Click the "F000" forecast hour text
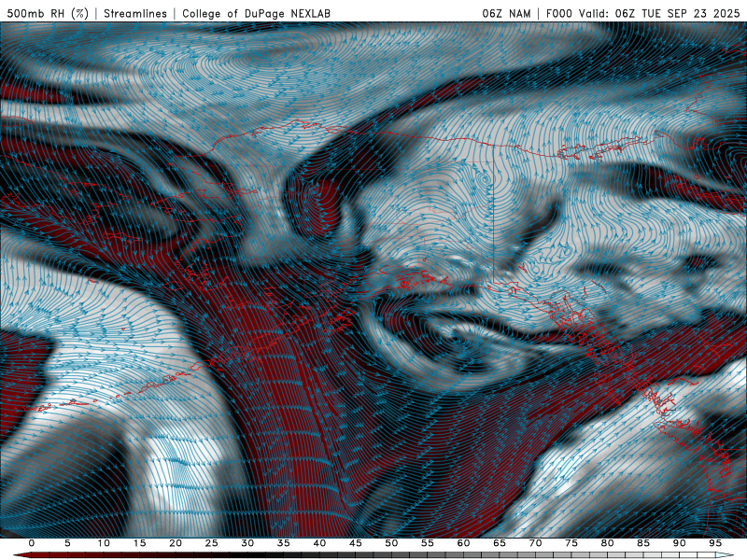Screen dimensions: 747x560 tap(560, 13)
